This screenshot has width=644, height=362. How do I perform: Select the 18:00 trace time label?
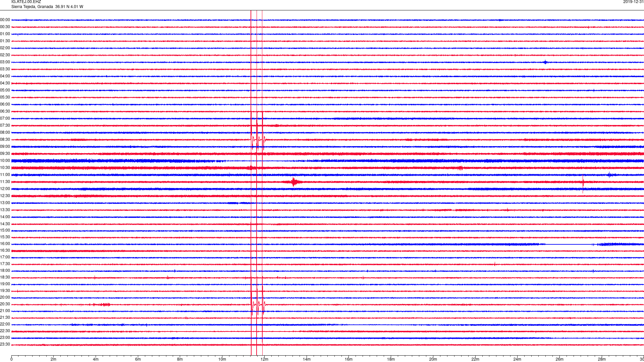pyautogui.click(x=5, y=271)
